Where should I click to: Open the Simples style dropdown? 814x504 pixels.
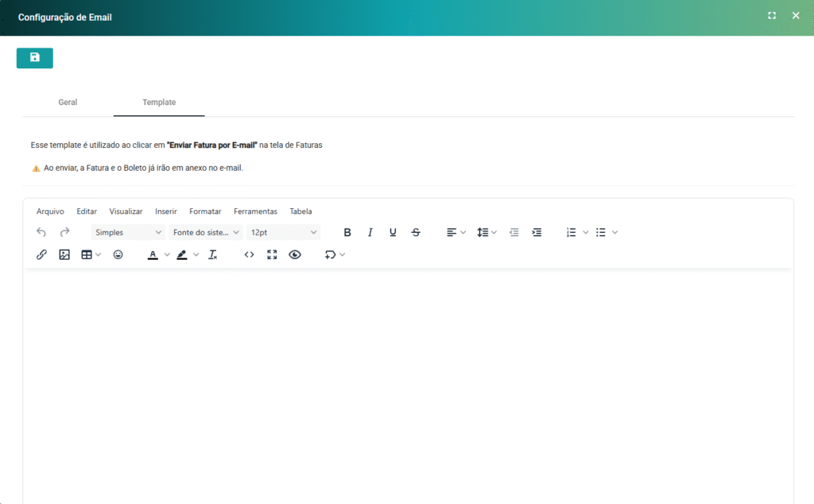[127, 232]
